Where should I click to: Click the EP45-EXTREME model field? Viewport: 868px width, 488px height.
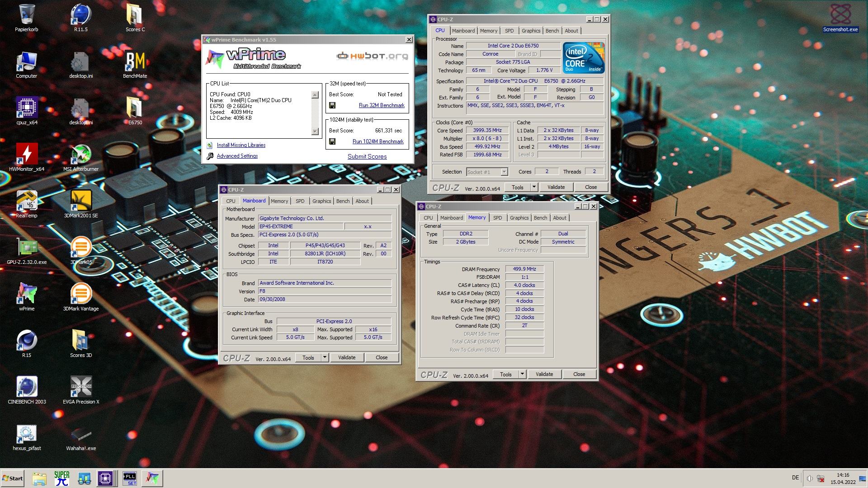click(301, 226)
